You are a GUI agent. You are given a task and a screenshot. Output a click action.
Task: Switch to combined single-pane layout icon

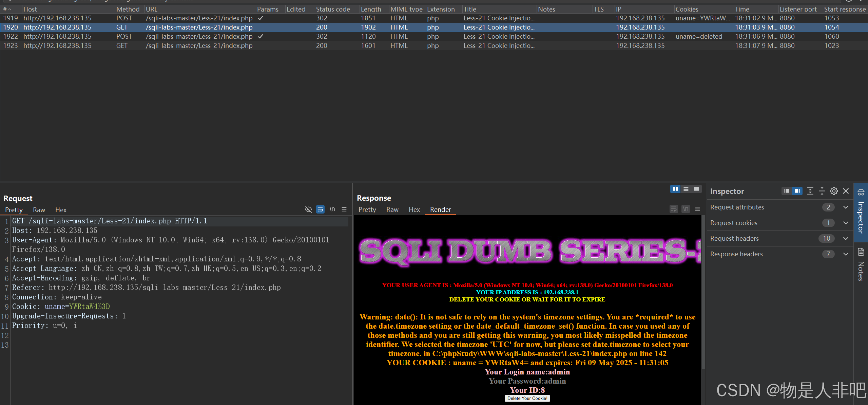[x=696, y=189]
